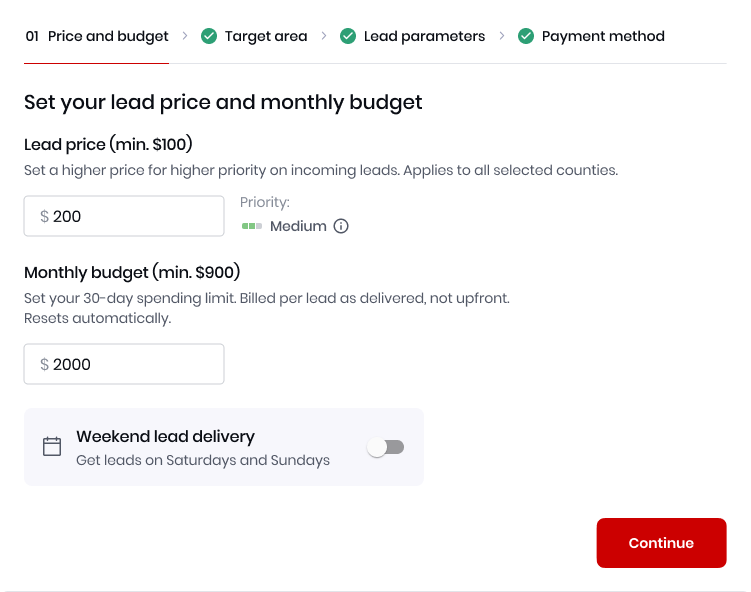Focus the Monthly budget input showing 2000
751x592 pixels.
pyautogui.click(x=124, y=364)
